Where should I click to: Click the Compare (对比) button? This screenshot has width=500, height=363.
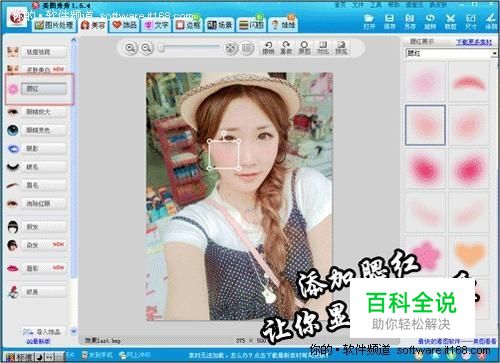click(x=323, y=48)
